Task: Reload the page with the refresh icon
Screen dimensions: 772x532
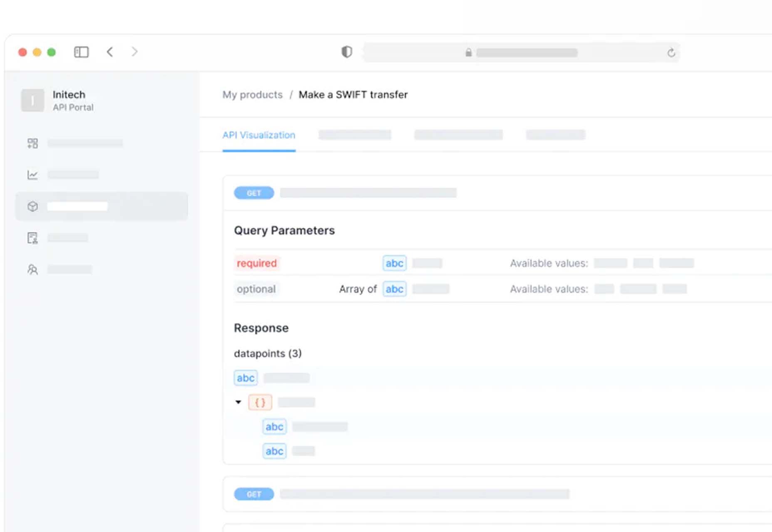Action: [671, 53]
